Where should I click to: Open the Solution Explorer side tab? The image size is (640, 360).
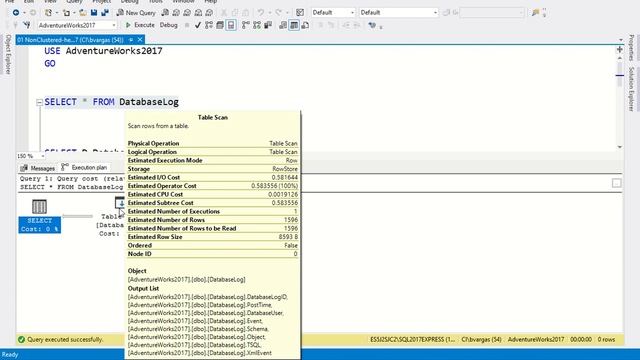coord(631,89)
